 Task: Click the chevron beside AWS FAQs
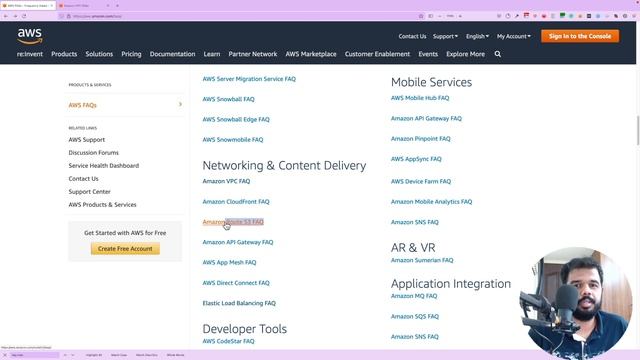tap(180, 104)
